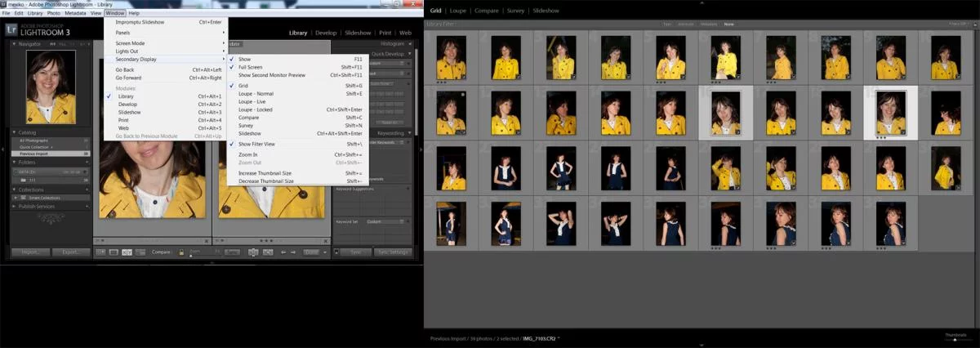980x348 pixels.
Task: Select the Survey view toolbar icon
Action: [x=140, y=252]
